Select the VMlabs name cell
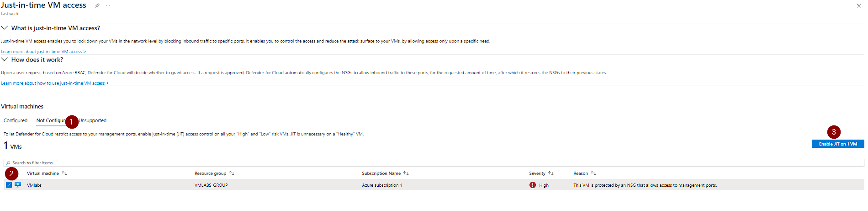 tap(34, 185)
